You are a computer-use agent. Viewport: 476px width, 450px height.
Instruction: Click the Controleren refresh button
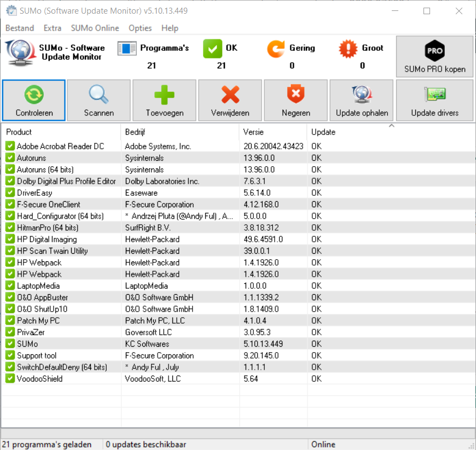[x=34, y=100]
